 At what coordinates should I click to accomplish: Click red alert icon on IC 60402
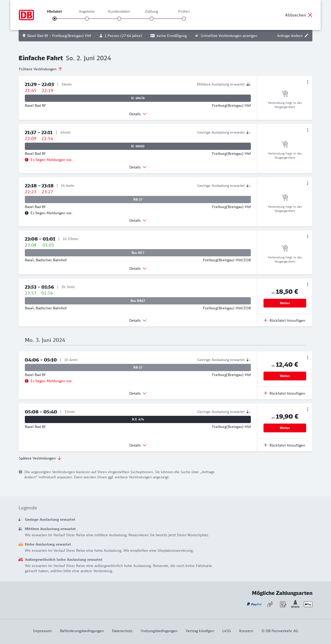(x=27, y=160)
